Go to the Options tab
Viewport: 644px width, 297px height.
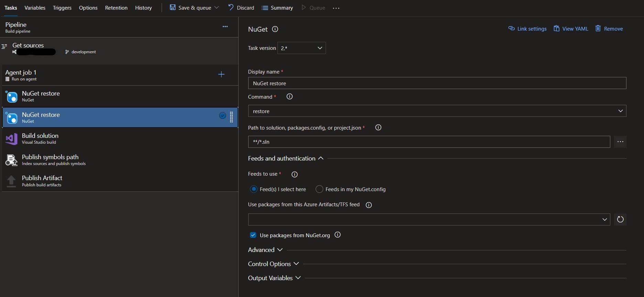(x=88, y=8)
